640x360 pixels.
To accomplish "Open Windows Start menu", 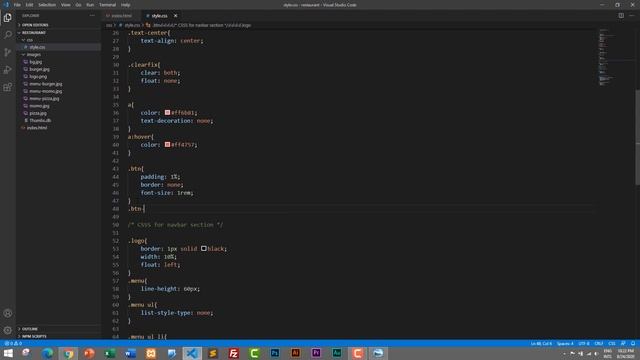I will pos(8,353).
